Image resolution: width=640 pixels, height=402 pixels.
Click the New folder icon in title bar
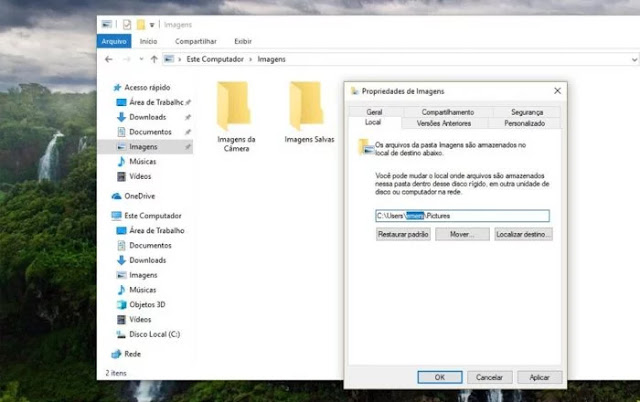point(141,25)
